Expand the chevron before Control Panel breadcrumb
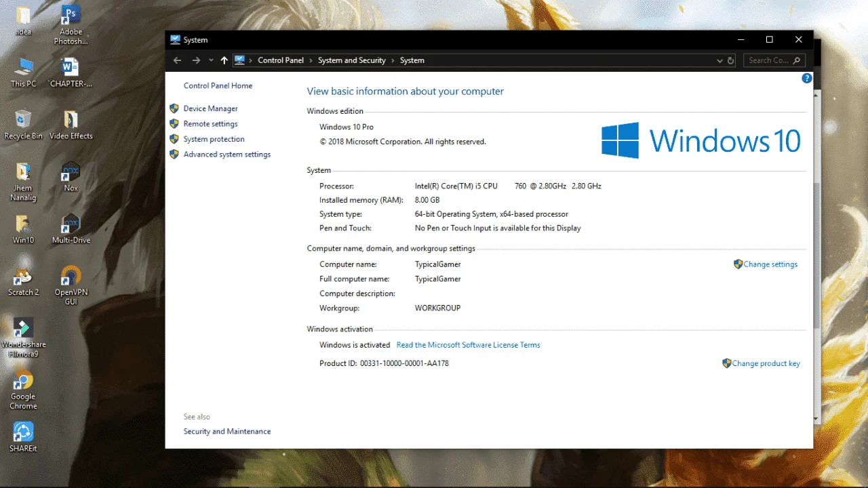The height and width of the screenshot is (488, 868). tap(251, 60)
